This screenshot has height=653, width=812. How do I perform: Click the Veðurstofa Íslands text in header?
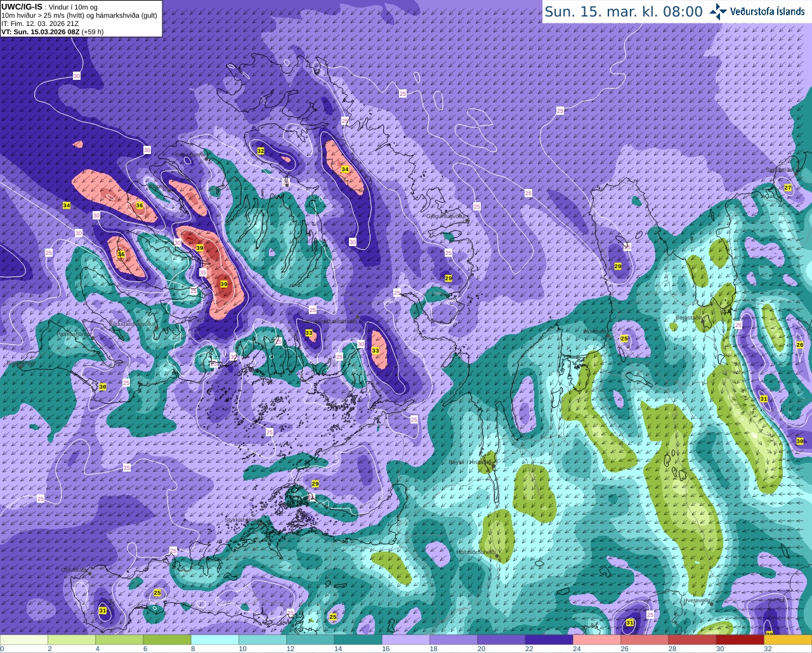tap(767, 11)
